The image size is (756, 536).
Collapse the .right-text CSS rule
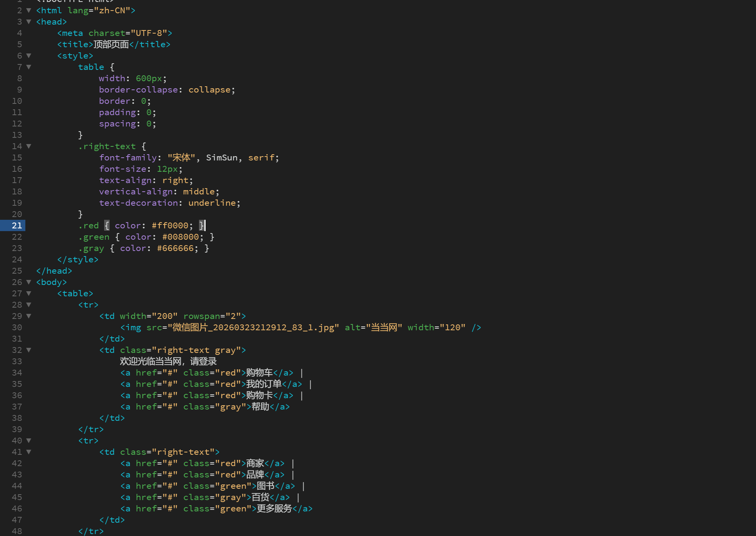tap(28, 146)
